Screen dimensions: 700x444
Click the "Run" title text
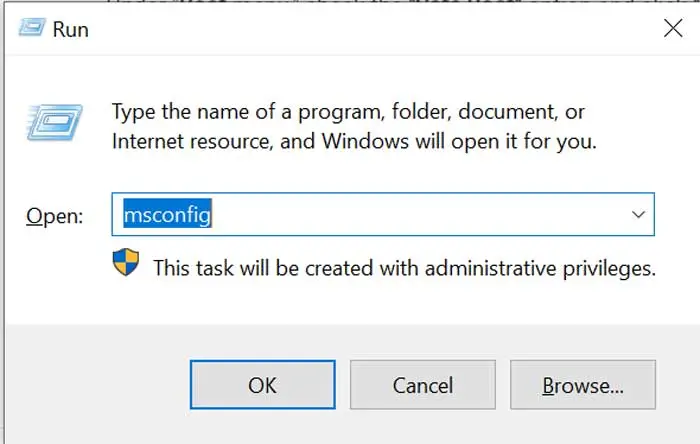tap(71, 28)
